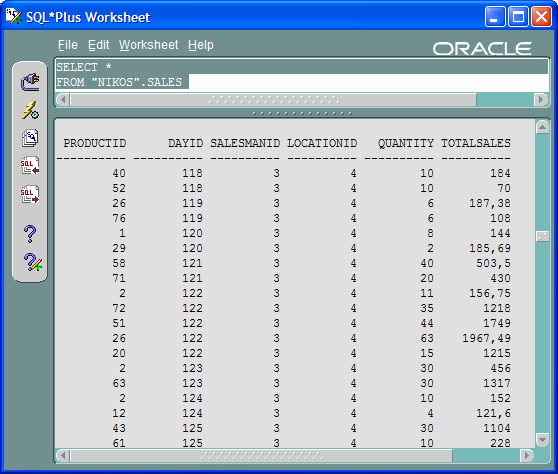Click the QUANTITY value 63
This screenshot has height=474, width=558.
427,338
